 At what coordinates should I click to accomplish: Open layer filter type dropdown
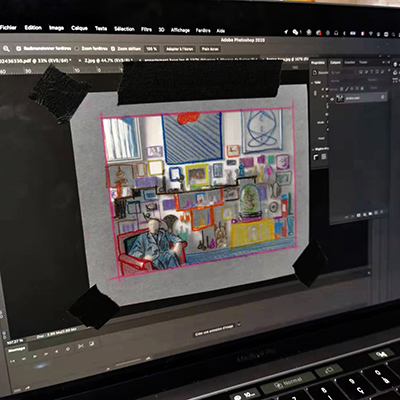point(343,73)
